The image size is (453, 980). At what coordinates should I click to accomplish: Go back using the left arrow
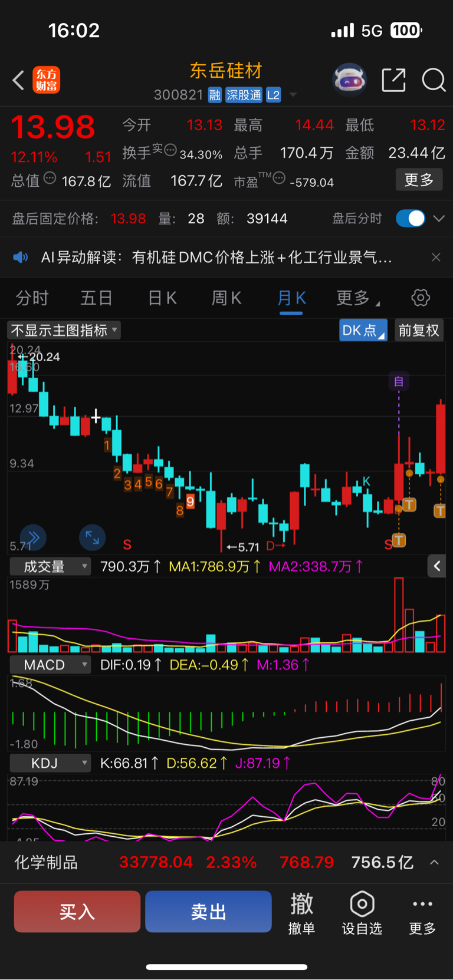coord(18,80)
